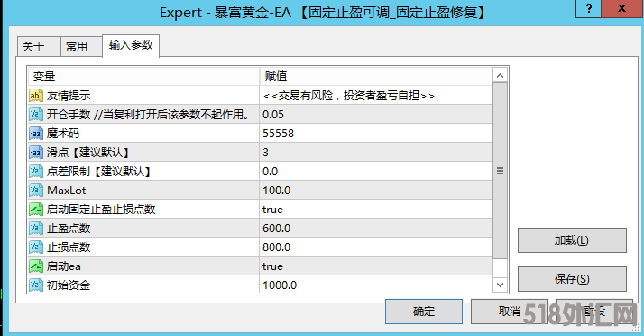Click the integer icon beside 魔术码
Image resolution: width=644 pixels, height=336 pixels.
[36, 134]
